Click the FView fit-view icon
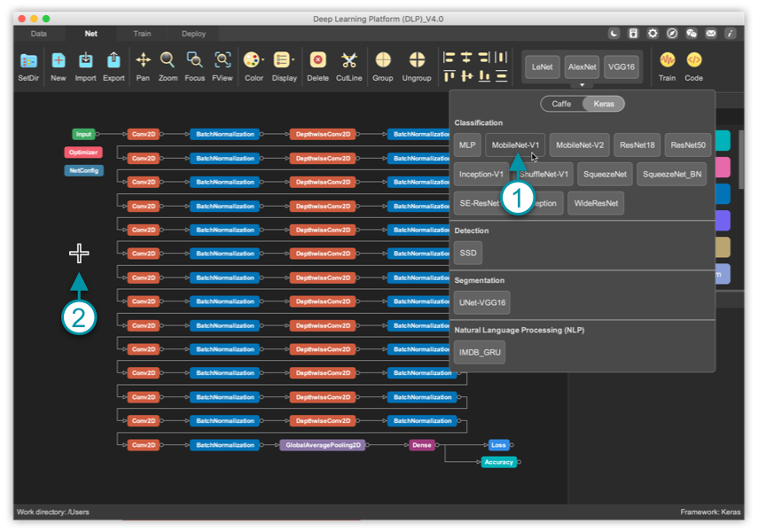Image resolution: width=758 pixels, height=532 pixels. (223, 61)
